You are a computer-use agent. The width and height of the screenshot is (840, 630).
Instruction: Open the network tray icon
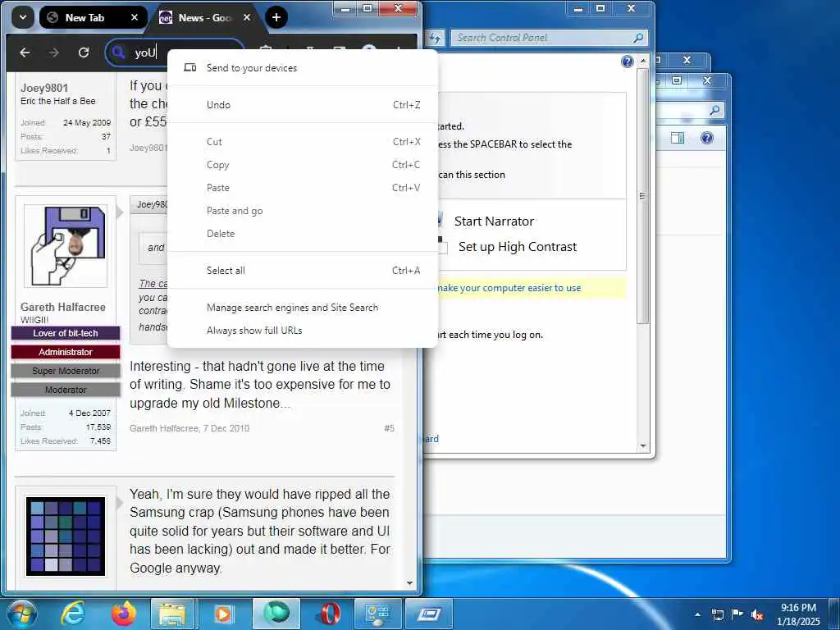click(x=717, y=615)
